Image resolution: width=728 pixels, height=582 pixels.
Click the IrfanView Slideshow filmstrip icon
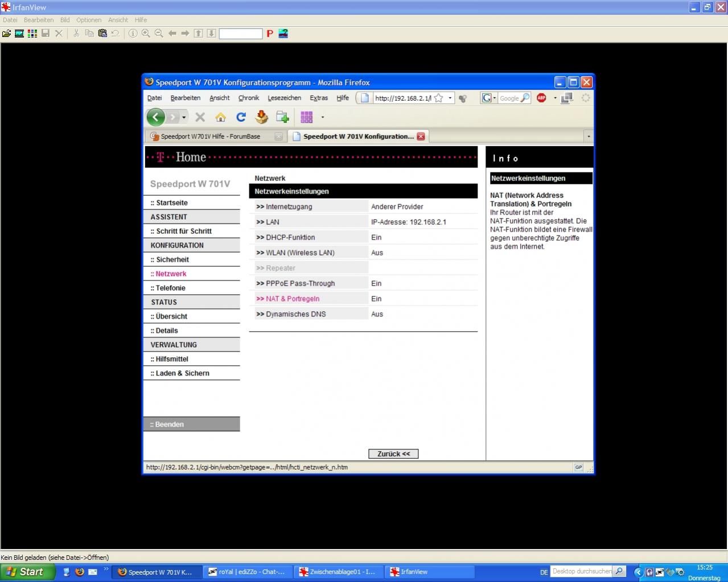tap(19, 34)
